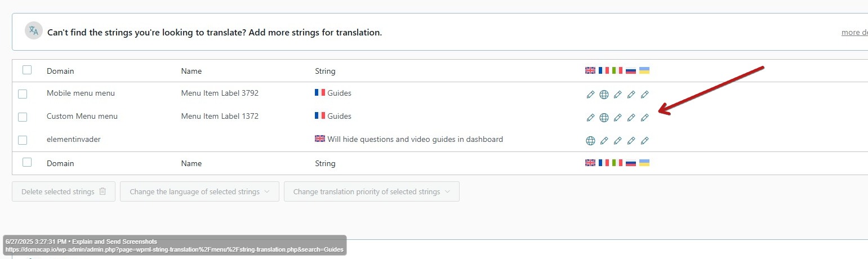Edit French translation of elementinvader string
The image size is (868, 259).
pyautogui.click(x=604, y=141)
